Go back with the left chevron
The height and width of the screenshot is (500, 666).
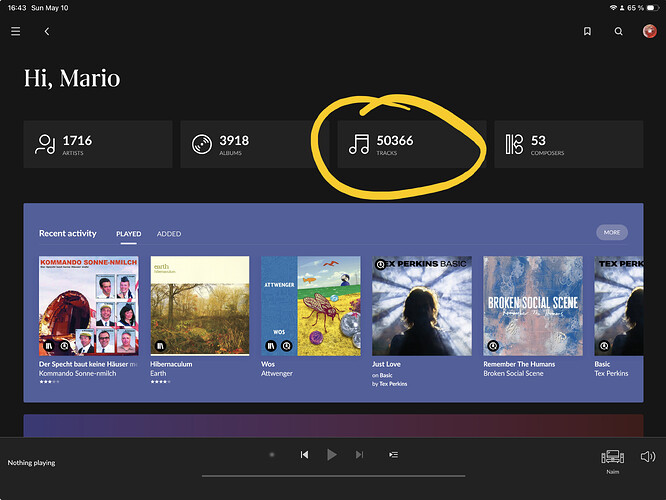pos(47,31)
